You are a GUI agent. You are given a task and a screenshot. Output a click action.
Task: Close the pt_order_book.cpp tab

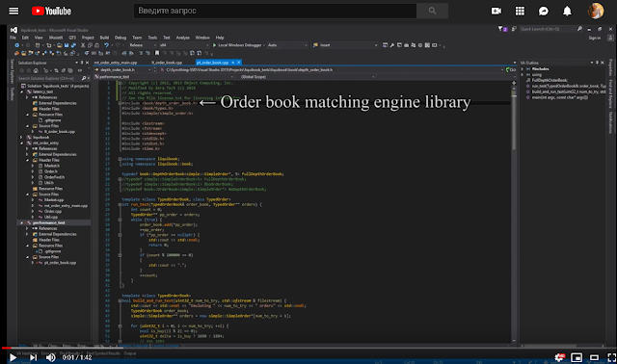coord(238,63)
